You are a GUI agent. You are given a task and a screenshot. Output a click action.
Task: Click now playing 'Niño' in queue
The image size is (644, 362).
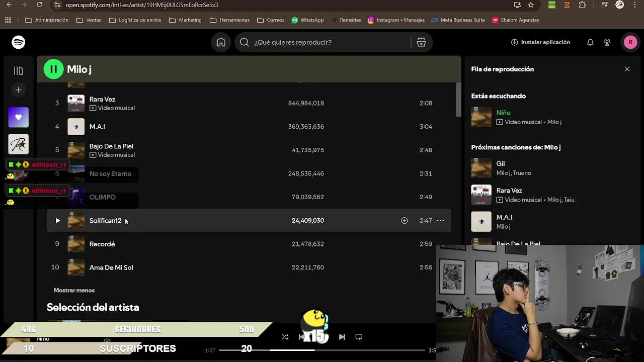pyautogui.click(x=504, y=113)
